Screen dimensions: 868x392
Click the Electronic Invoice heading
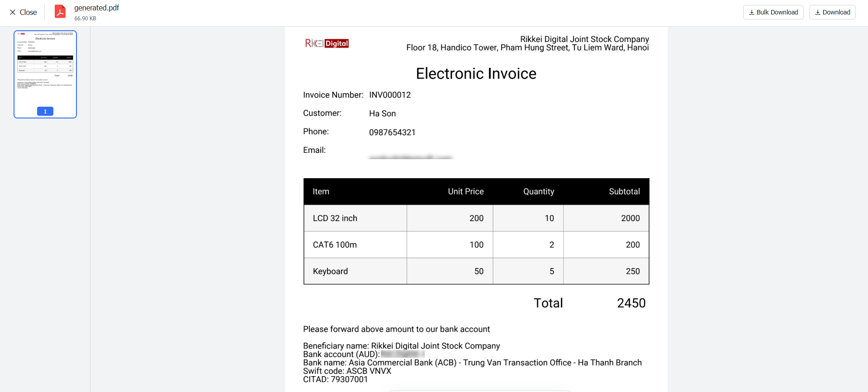tap(476, 74)
